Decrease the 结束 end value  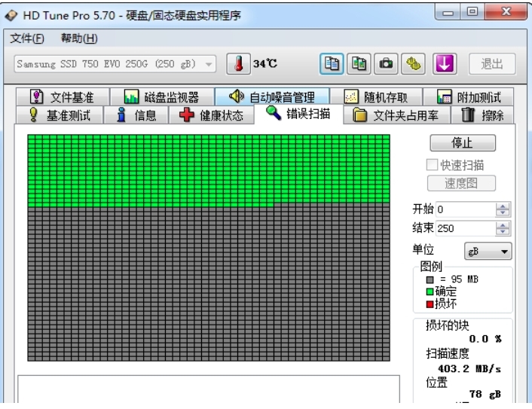coord(503,232)
